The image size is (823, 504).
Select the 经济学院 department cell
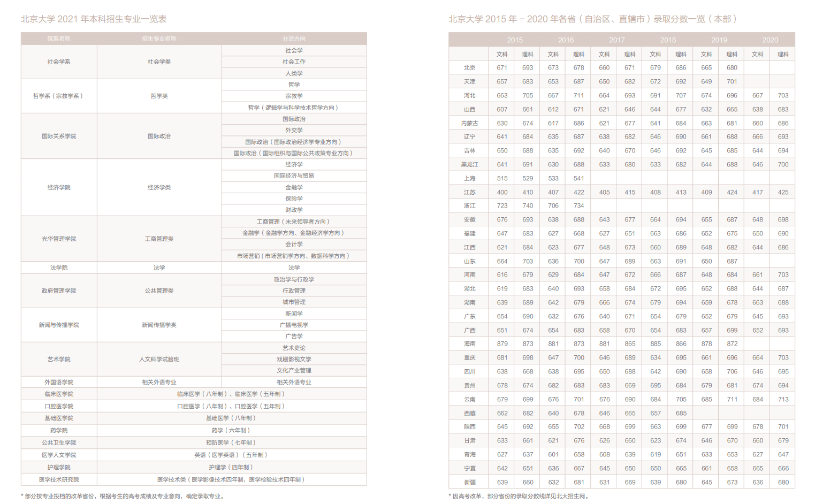[59, 187]
